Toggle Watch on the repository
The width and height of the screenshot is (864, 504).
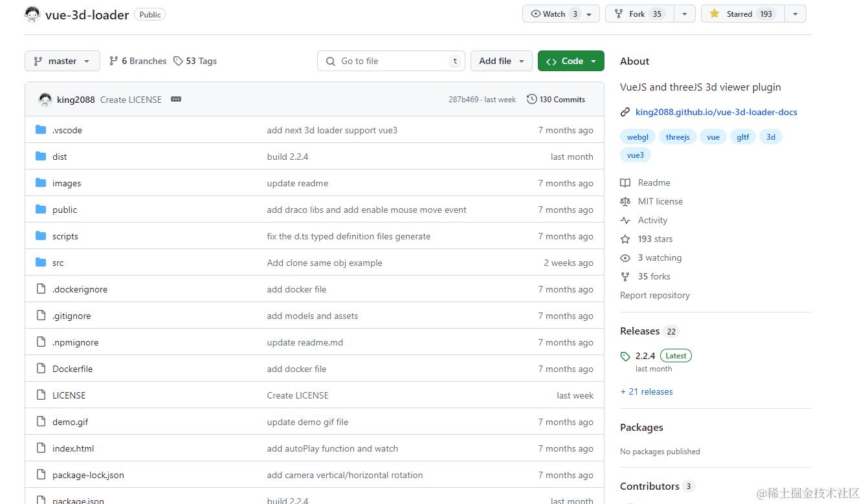(555, 14)
